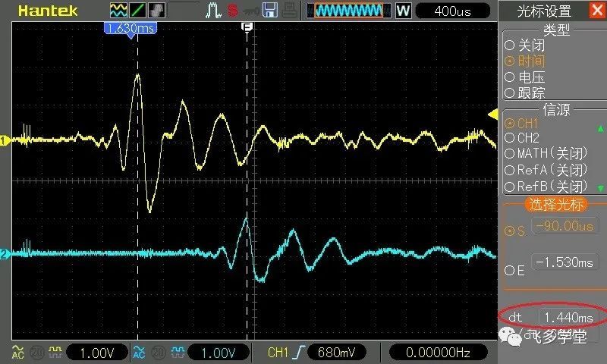
Task: Click the 类型 group label
Action: [556, 30]
